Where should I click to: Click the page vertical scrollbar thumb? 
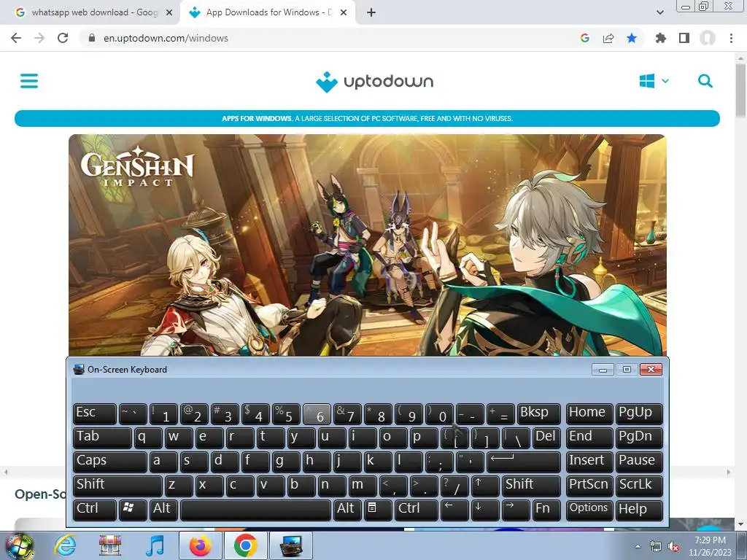[740, 90]
